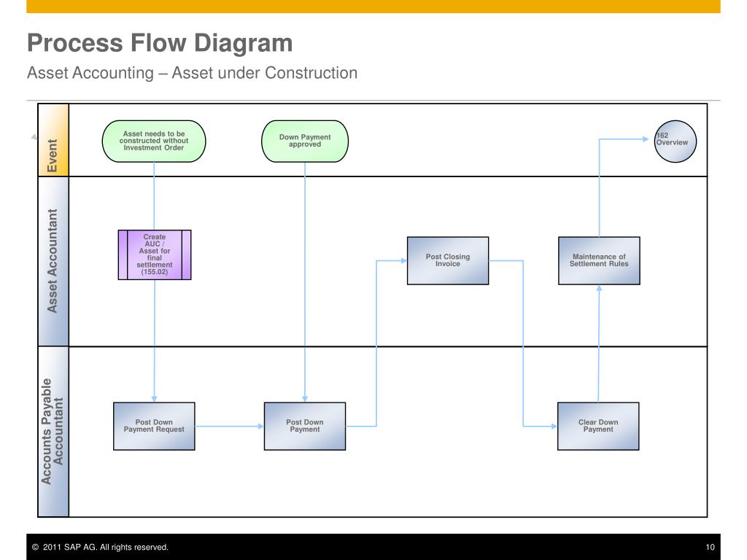Select the 'Clear Down Payment' process box
Screen dimensions: 747x560
tap(598, 426)
